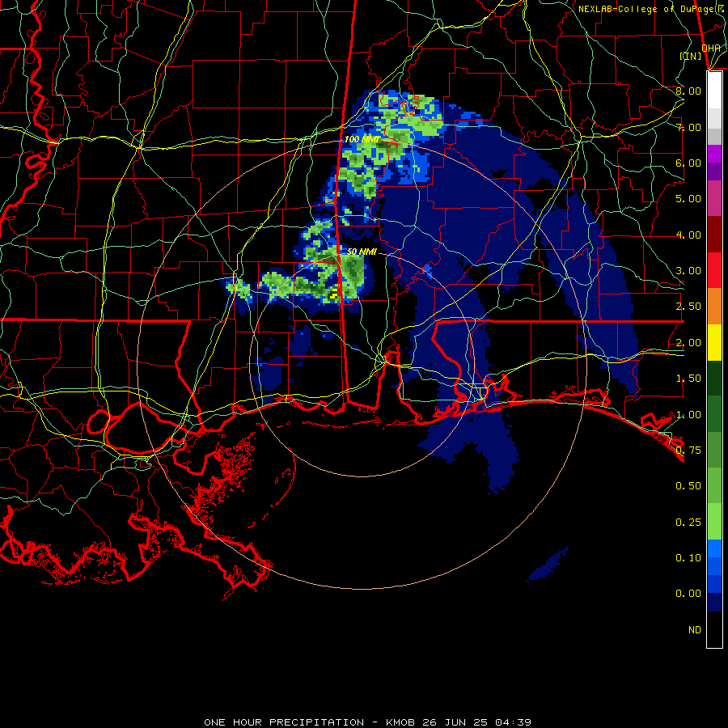Click the '5.00' legend label
This screenshot has width=728, height=728.
[688, 199]
